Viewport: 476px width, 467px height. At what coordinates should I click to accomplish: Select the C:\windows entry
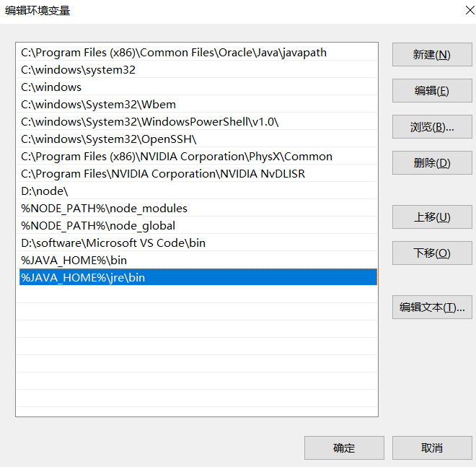coord(197,87)
